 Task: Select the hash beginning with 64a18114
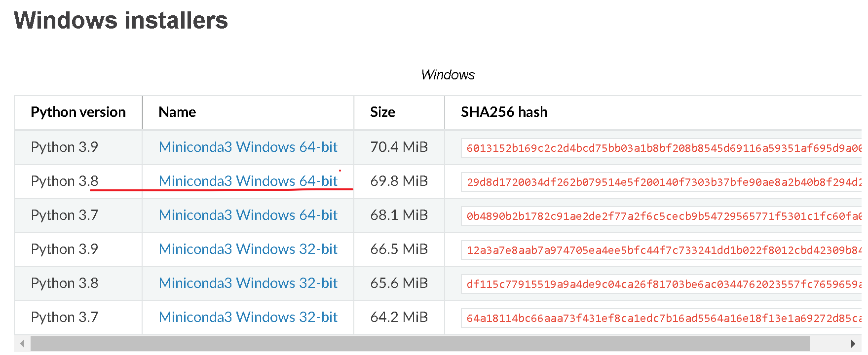pos(661,318)
